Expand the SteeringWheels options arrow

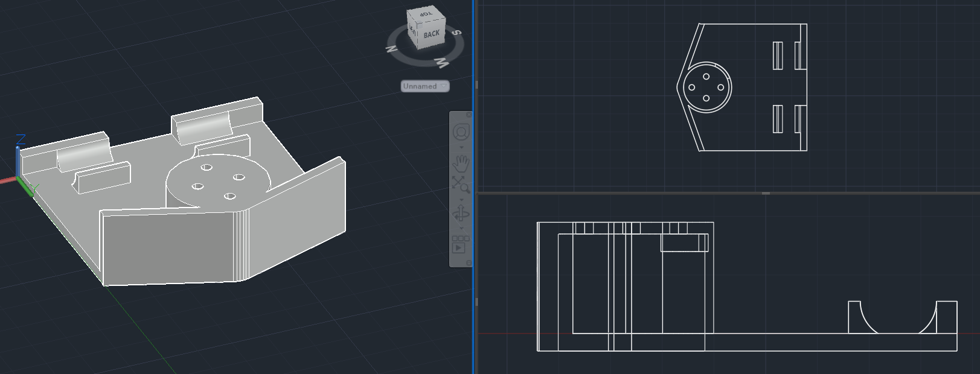[462, 147]
